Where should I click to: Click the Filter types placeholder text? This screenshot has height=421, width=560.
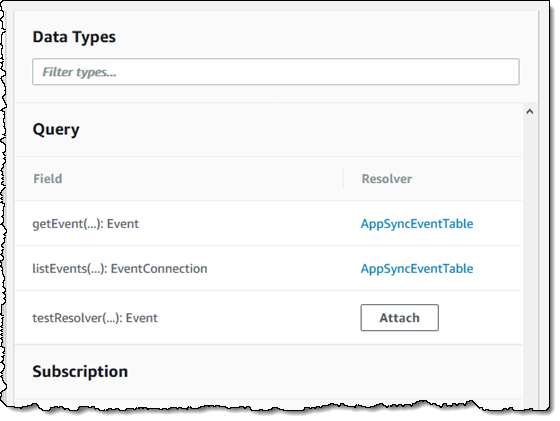[79, 72]
